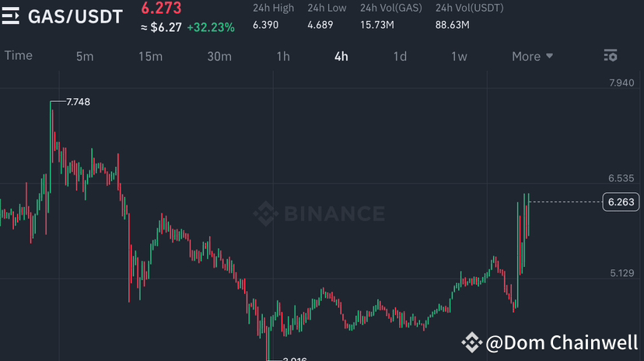Viewport: 644px width, 361px height.
Task: Click the Binance watermark logo on chart
Action: [x=319, y=213]
